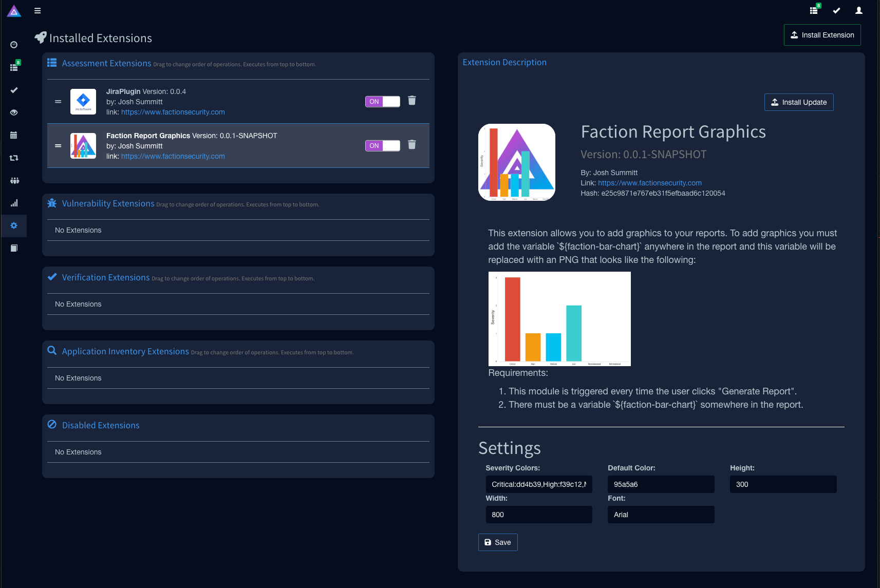Open the user profile icon
880x588 pixels.
tap(859, 10)
